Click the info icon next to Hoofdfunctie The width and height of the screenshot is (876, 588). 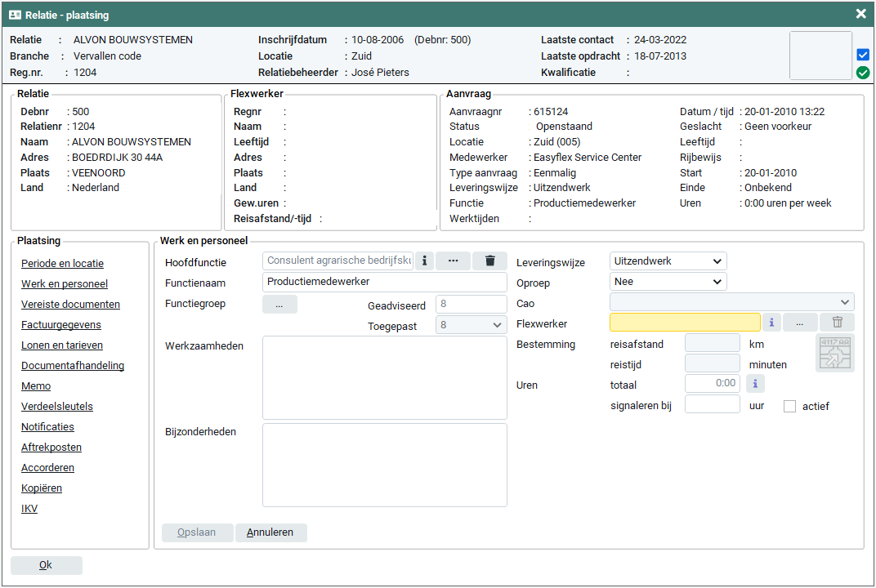tap(424, 261)
